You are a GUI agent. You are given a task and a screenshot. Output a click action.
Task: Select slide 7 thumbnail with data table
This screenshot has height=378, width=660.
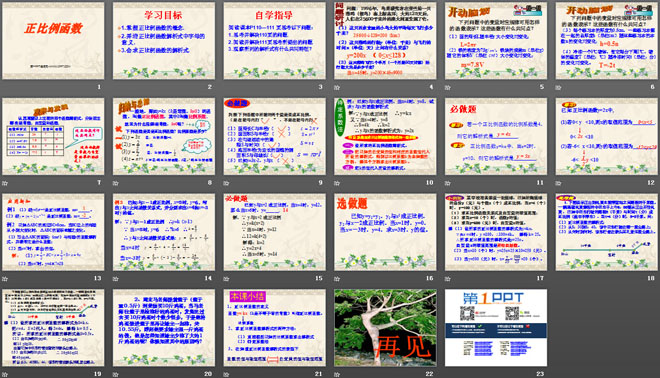[x=53, y=136]
